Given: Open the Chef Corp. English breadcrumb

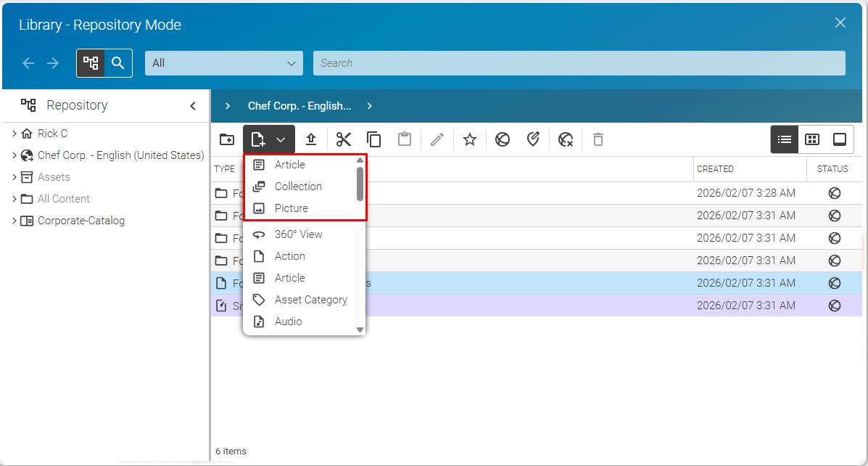Looking at the screenshot, I should pyautogui.click(x=299, y=105).
